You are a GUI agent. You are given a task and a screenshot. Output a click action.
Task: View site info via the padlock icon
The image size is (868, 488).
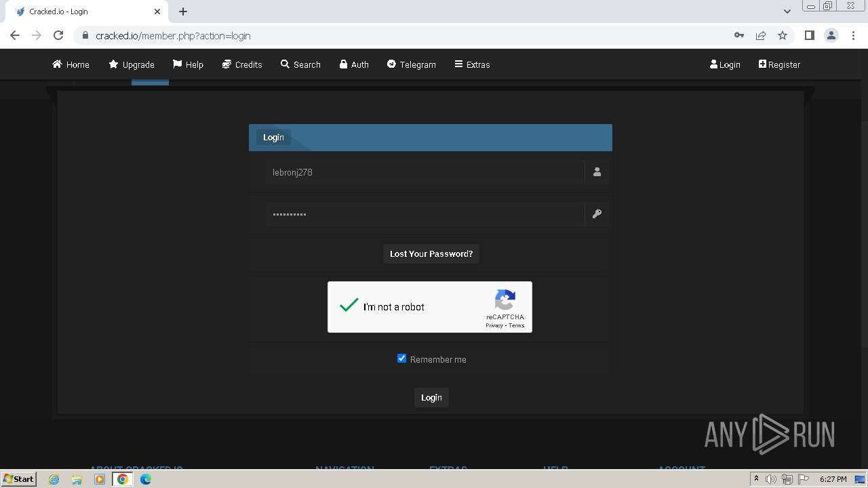(x=85, y=35)
